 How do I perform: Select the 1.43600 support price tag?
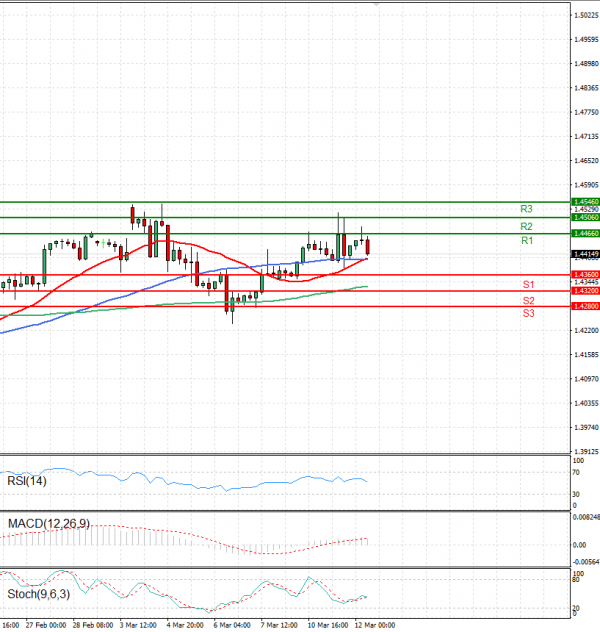coord(585,274)
